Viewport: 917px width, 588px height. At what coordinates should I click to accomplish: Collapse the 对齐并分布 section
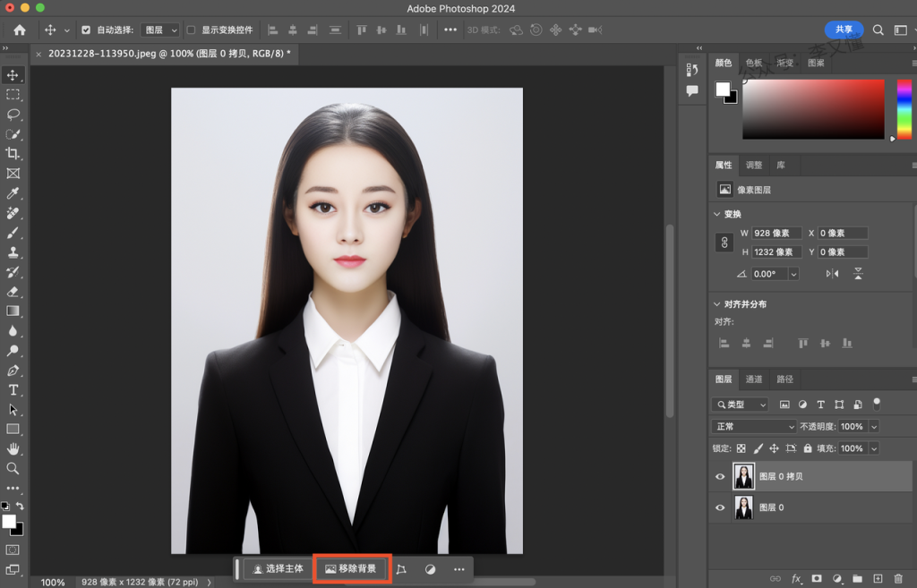tap(717, 304)
